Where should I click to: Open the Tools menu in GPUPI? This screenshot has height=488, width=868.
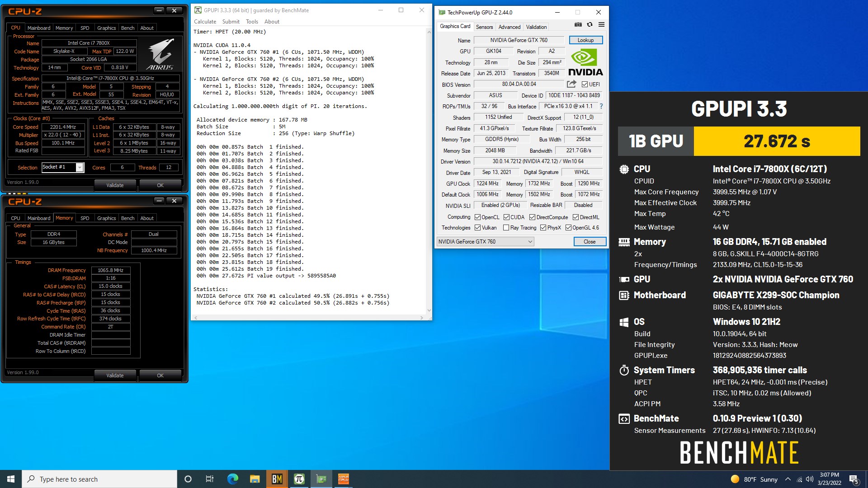[x=252, y=22]
